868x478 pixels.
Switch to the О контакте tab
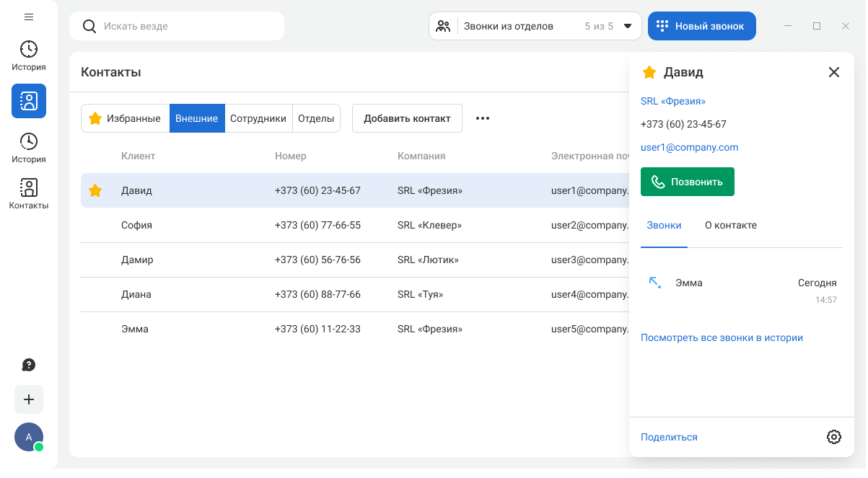730,225
